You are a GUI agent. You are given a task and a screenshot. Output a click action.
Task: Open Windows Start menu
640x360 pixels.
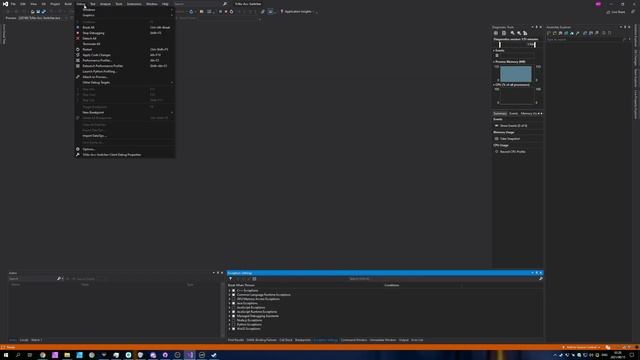click(x=6, y=355)
